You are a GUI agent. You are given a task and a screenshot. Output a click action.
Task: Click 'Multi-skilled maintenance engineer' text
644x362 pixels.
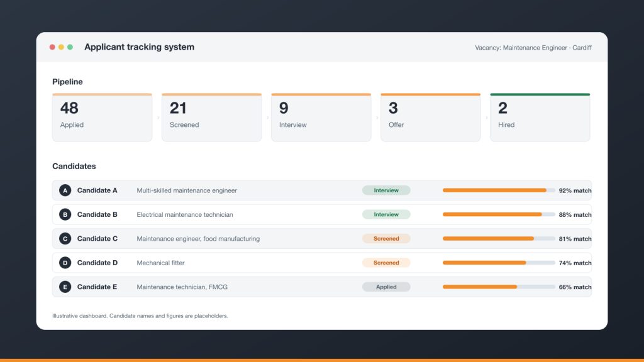[x=187, y=190]
